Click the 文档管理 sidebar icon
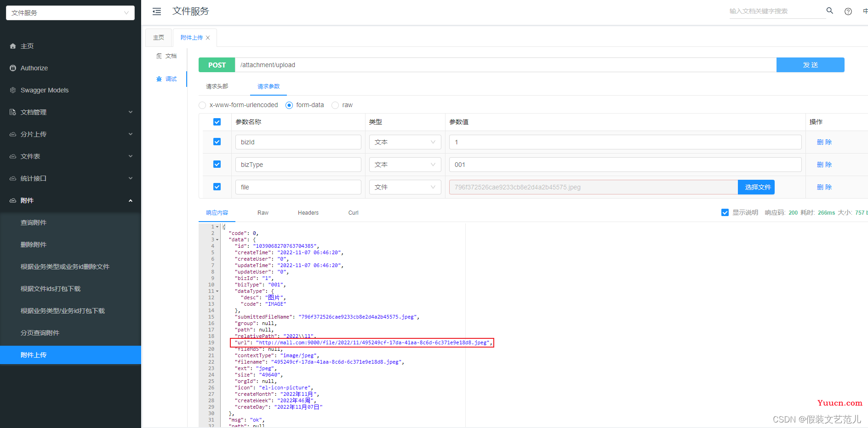 13,112
